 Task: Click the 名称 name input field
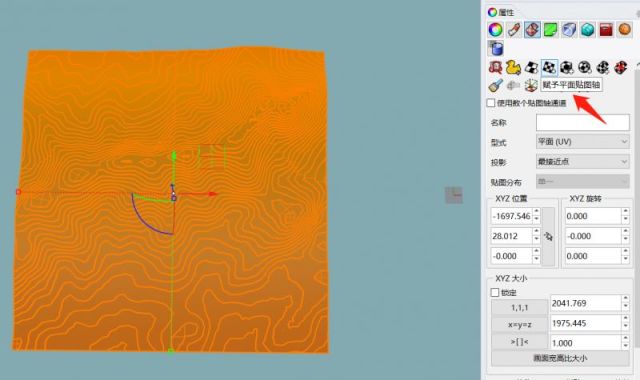(582, 122)
